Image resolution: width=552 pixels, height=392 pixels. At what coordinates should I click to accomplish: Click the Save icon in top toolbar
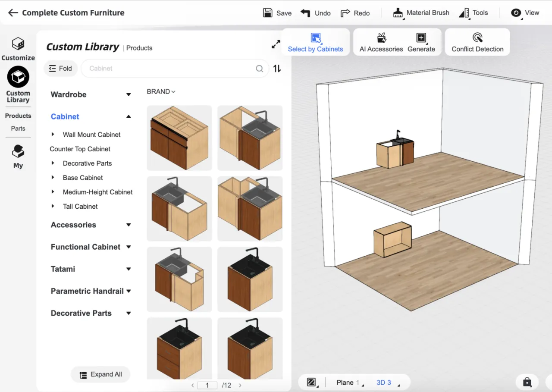click(268, 13)
